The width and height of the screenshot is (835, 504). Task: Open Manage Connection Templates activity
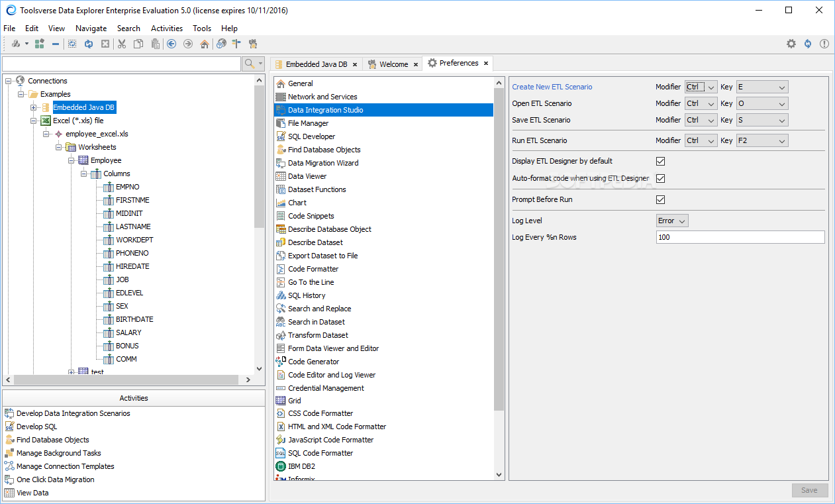pos(60,466)
